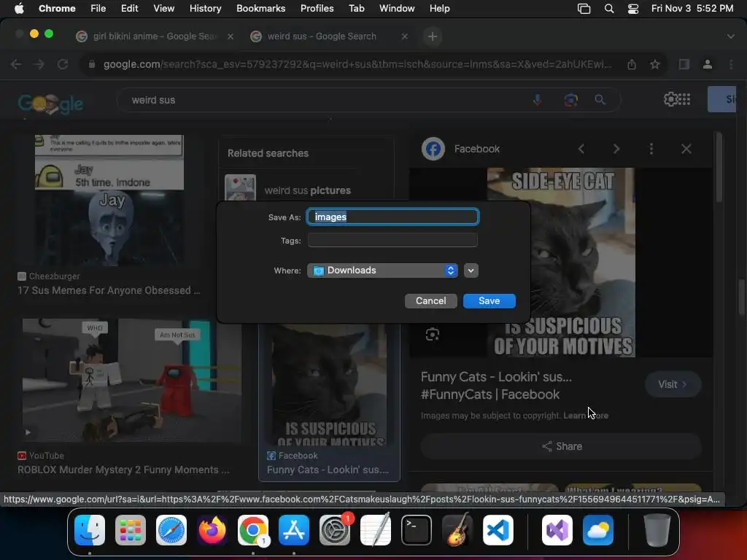Open the Where Downloads location dropdown
747x560 pixels.
(382, 270)
